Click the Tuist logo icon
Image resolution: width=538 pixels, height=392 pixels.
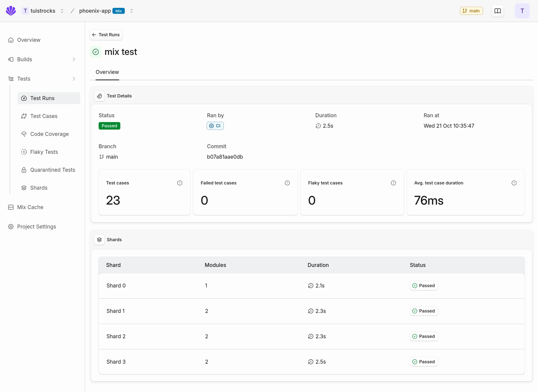(x=11, y=11)
